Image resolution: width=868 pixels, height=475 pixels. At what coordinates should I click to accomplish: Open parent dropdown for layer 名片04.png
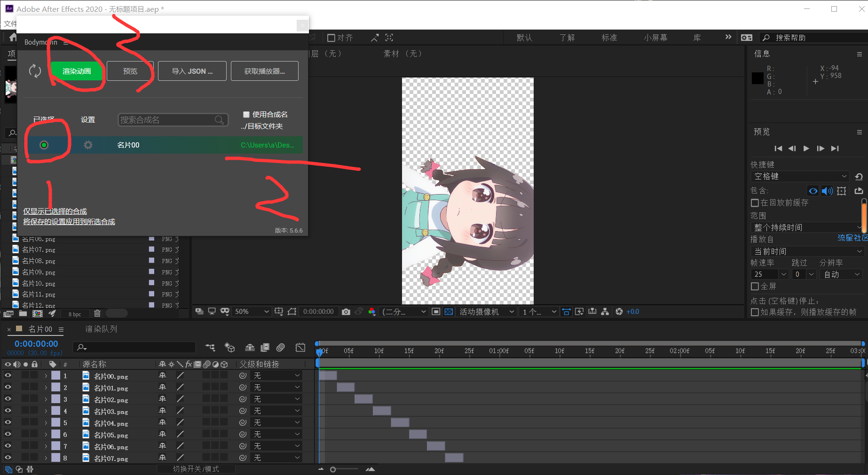click(276, 422)
